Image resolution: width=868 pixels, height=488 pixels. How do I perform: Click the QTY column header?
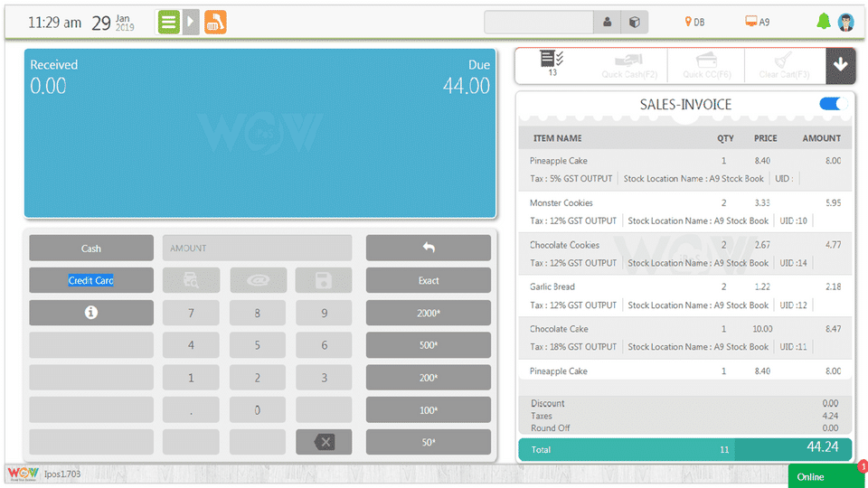725,138
